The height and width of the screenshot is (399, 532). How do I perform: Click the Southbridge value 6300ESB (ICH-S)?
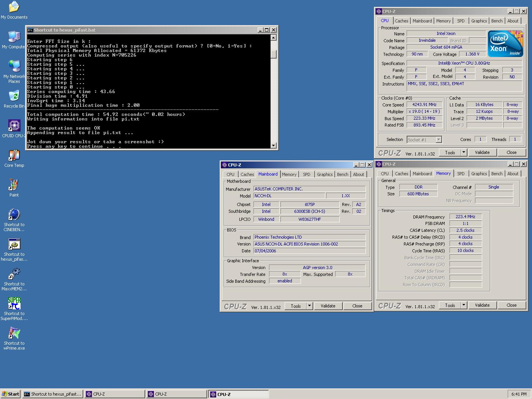click(x=310, y=211)
